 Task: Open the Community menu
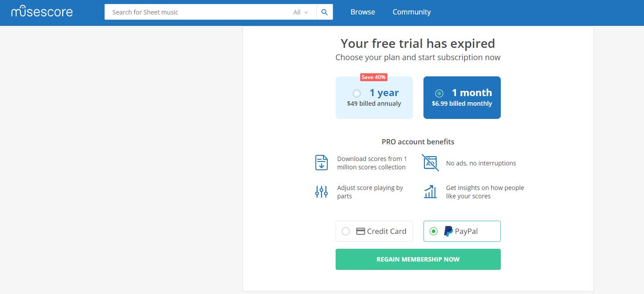412,12
